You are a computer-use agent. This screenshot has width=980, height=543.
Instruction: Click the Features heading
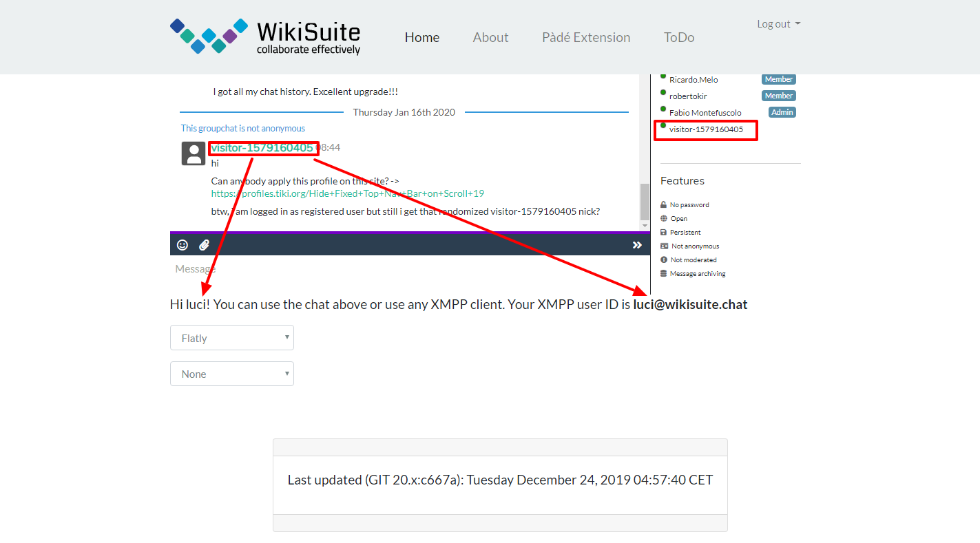click(x=682, y=181)
